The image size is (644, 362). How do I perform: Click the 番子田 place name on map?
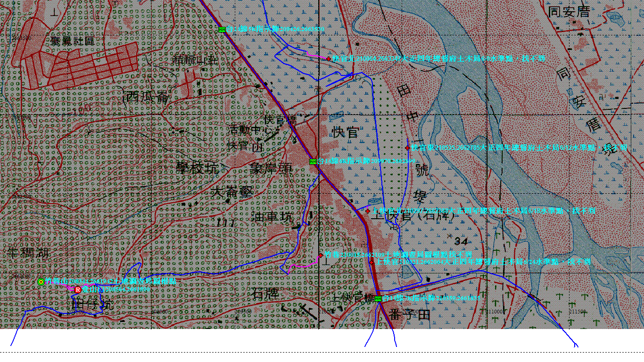coord(411,314)
